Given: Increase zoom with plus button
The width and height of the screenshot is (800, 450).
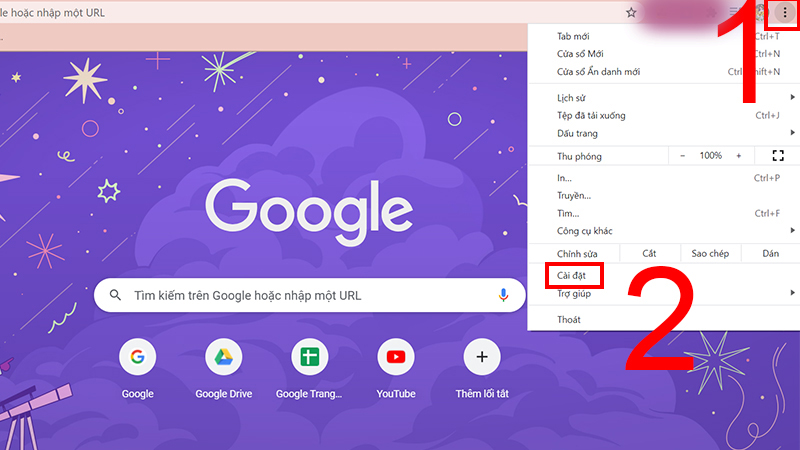Looking at the screenshot, I should coord(738,156).
